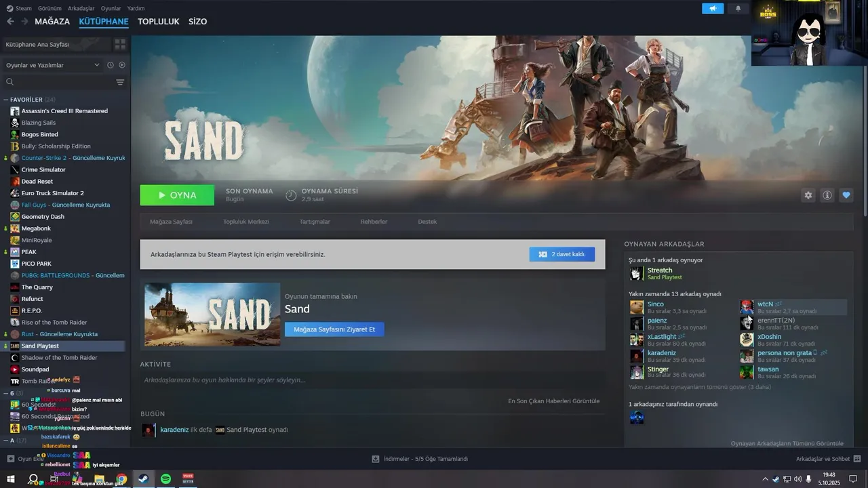Open the Yardım menu
868x488 pixels.
point(136,8)
